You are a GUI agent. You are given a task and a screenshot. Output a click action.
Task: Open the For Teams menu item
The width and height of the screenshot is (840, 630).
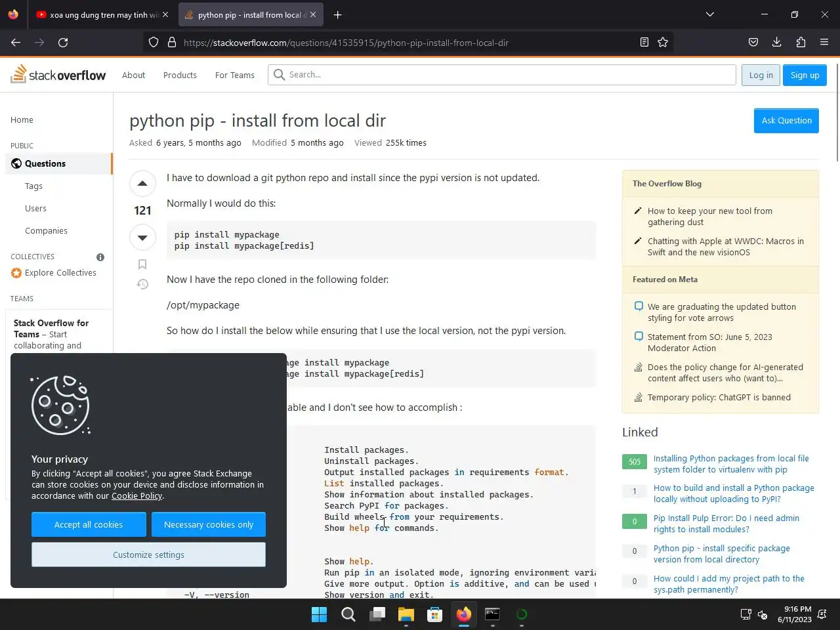tap(235, 75)
